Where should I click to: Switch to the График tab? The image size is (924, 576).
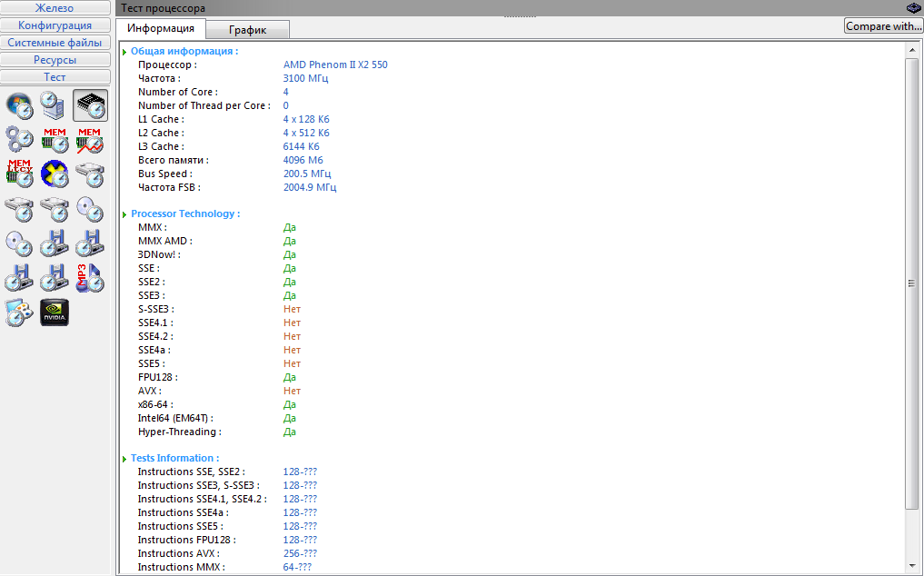coord(247,30)
